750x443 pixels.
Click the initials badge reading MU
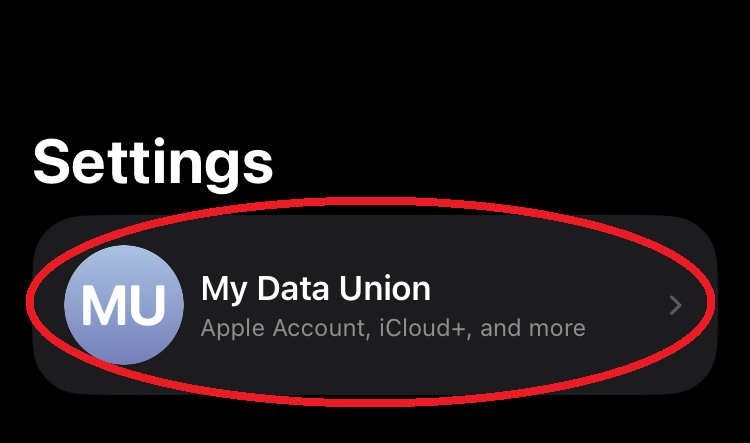coord(124,306)
